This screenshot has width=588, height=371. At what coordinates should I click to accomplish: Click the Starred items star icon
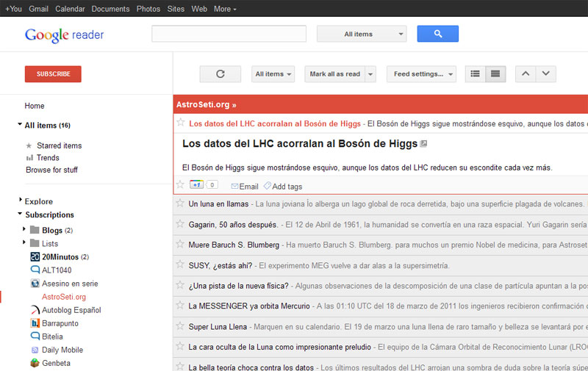click(29, 145)
